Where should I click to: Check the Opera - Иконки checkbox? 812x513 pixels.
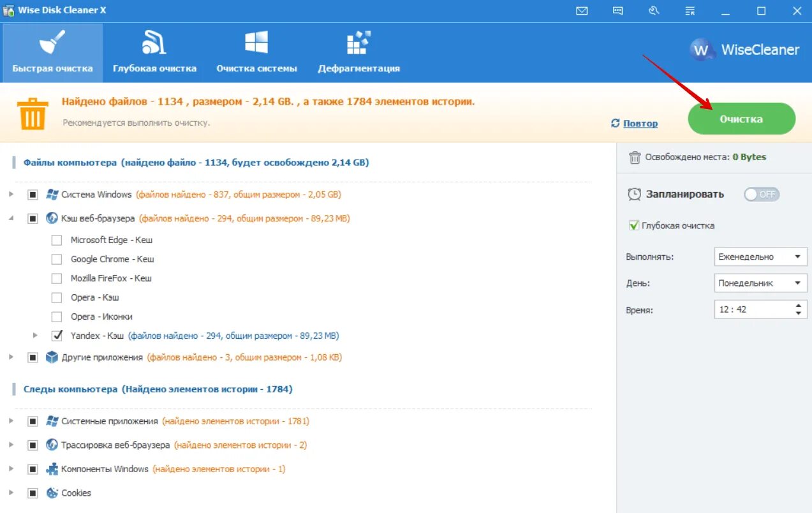click(x=57, y=316)
